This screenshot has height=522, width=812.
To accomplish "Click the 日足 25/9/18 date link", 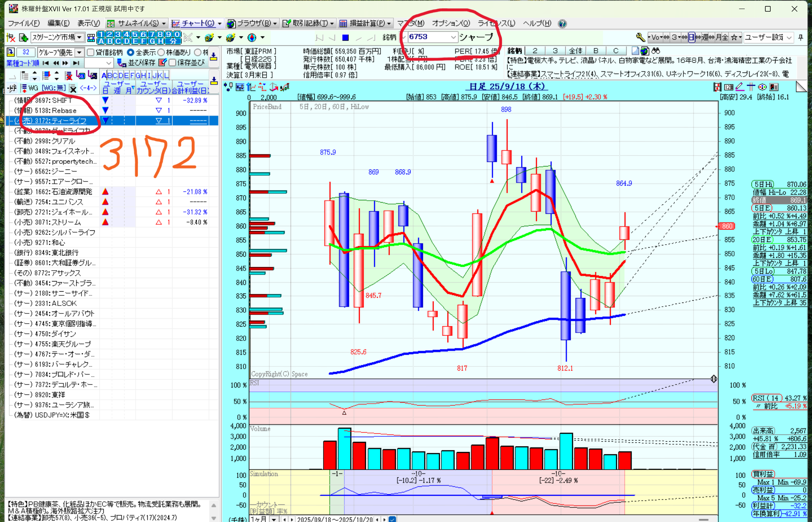I will tap(507, 86).
